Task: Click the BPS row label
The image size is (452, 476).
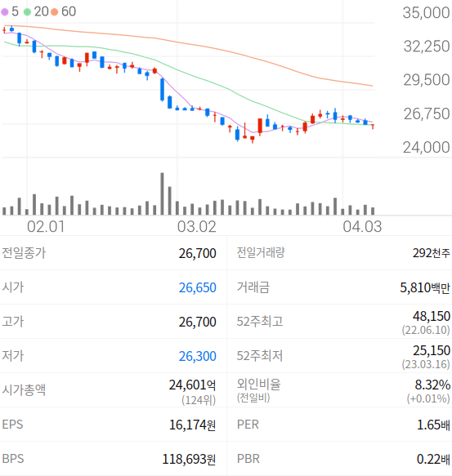Action: tap(13, 459)
